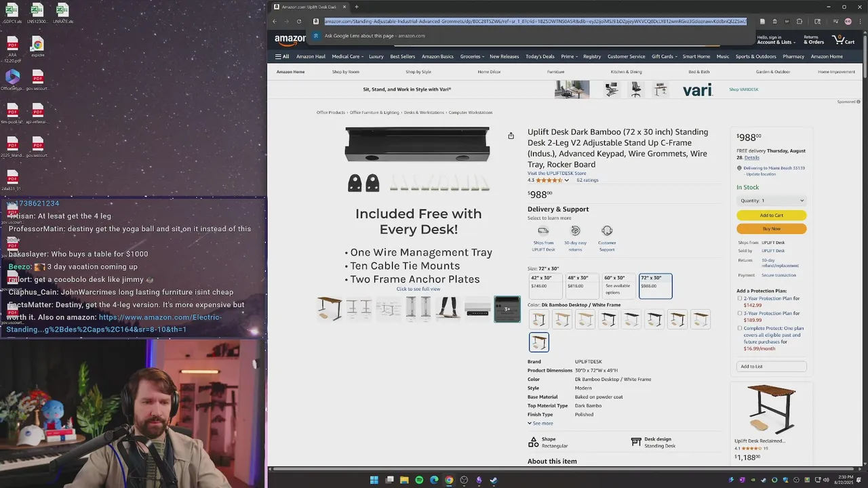Viewport: 868px width, 488px height.
Task: Check the Complete Protect plan box
Action: 740,328
